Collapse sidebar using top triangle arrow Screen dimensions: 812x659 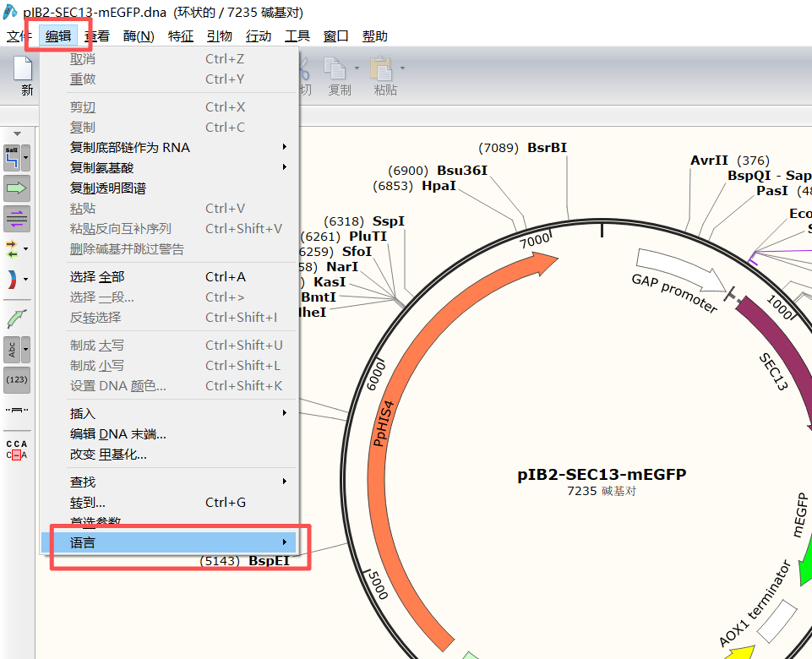pyautogui.click(x=17, y=134)
